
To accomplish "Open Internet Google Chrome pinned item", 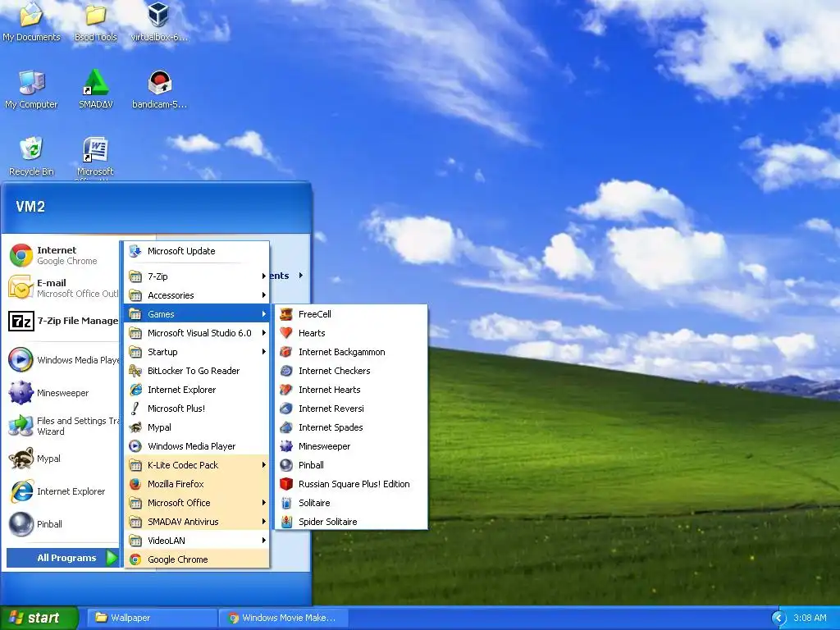I will tap(62, 256).
